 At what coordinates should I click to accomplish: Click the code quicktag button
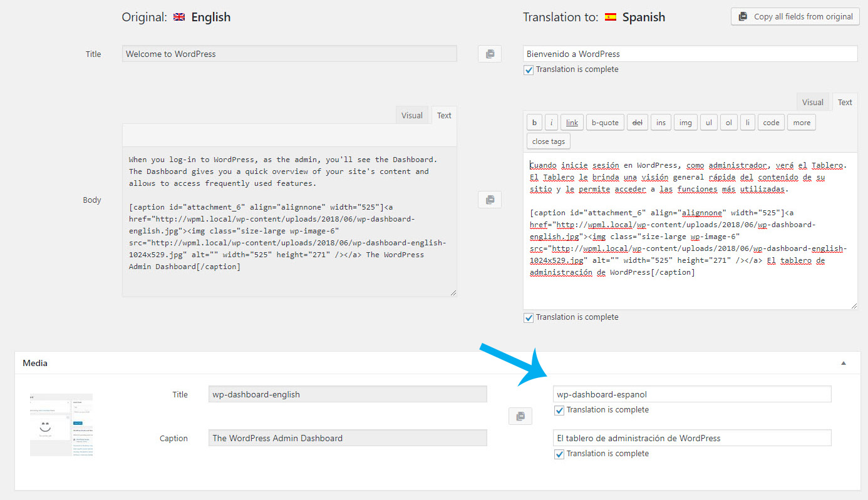[x=771, y=123]
